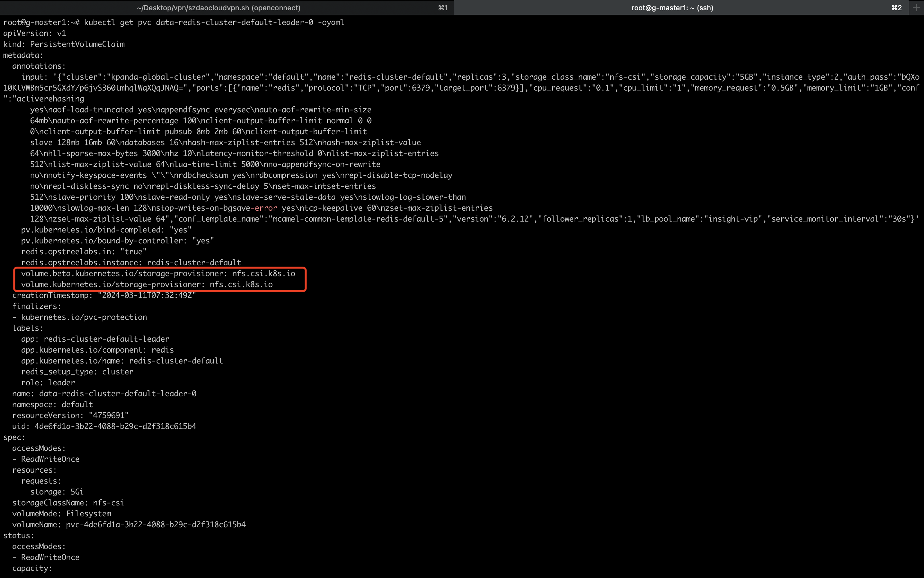Click the 'resources:' line
Screen dimensions: 924x578
click(34, 470)
